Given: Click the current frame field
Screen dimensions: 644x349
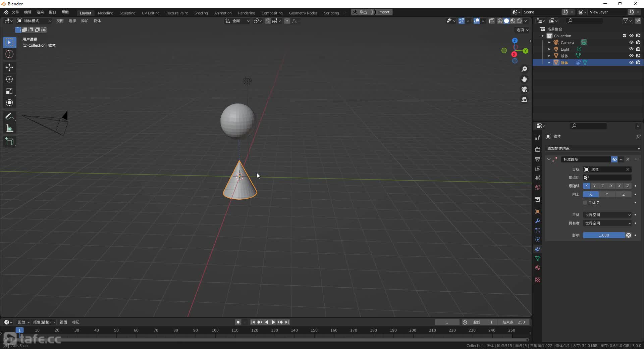Looking at the screenshot, I should (447, 322).
